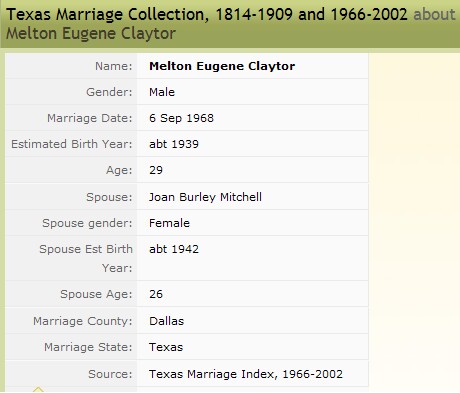Click the Spouse Age value 26
Screen dimensions: 460x393
(156, 294)
